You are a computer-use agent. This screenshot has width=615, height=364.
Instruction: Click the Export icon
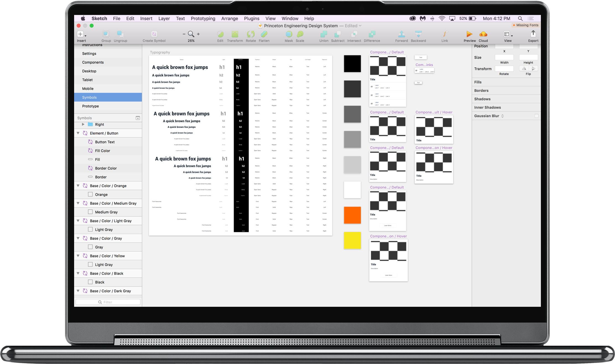coord(533,34)
